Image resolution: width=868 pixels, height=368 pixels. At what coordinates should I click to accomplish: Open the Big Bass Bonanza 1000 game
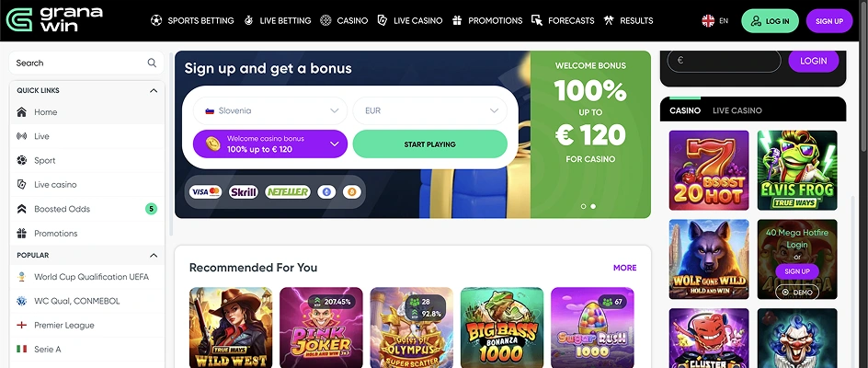pos(501,328)
